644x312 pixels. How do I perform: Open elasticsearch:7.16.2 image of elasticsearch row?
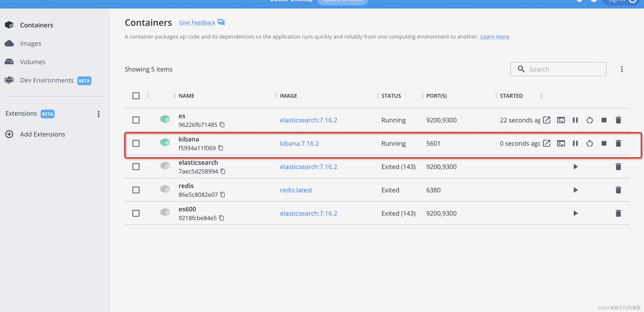(308, 167)
